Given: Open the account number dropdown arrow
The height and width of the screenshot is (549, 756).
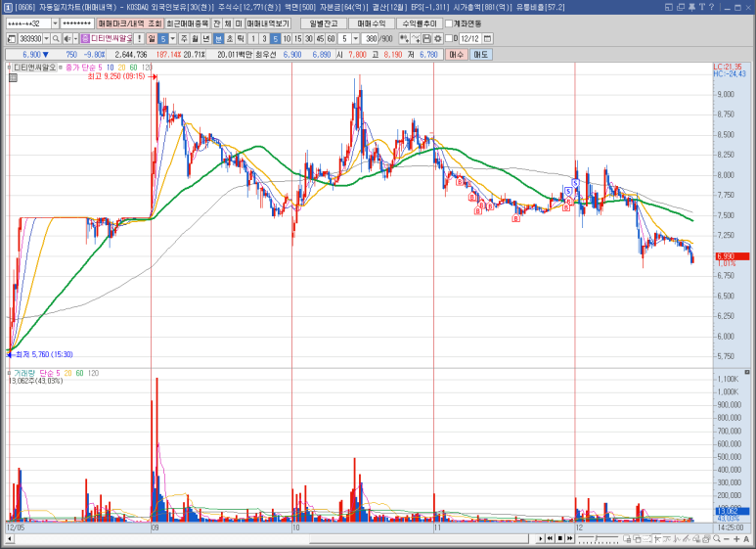Looking at the screenshot, I should pos(55,23).
